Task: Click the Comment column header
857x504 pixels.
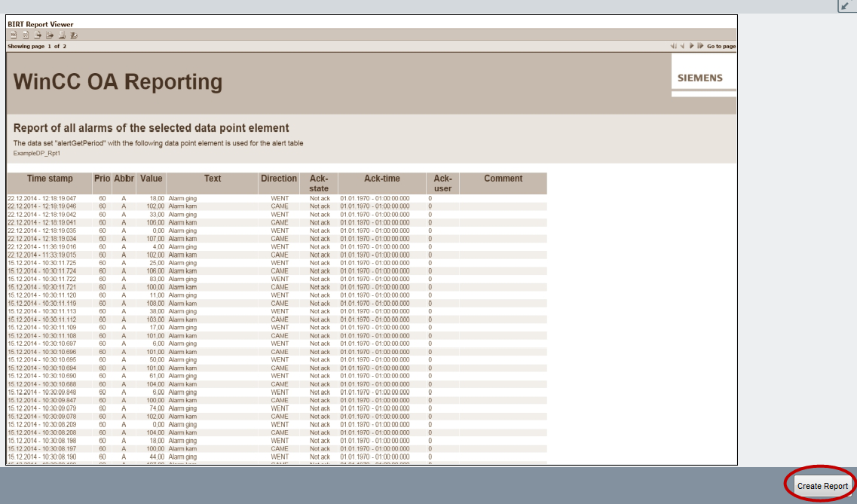Action: [x=503, y=183]
